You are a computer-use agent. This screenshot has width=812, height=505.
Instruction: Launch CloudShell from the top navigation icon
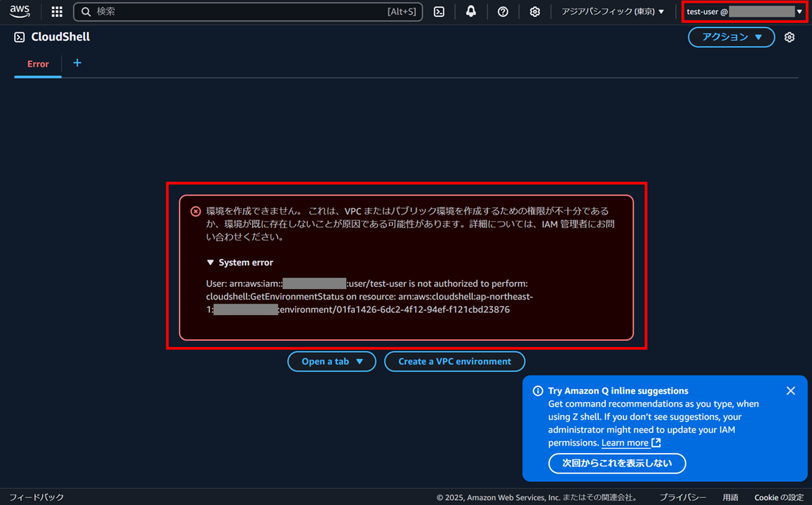point(439,11)
